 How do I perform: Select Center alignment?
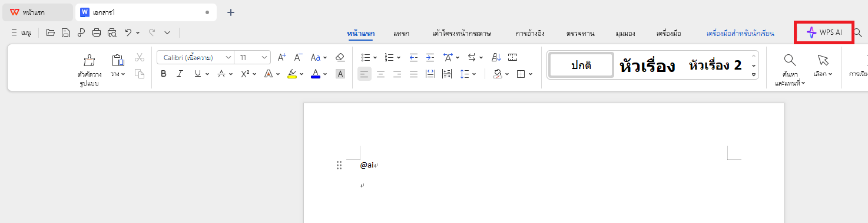(381, 74)
